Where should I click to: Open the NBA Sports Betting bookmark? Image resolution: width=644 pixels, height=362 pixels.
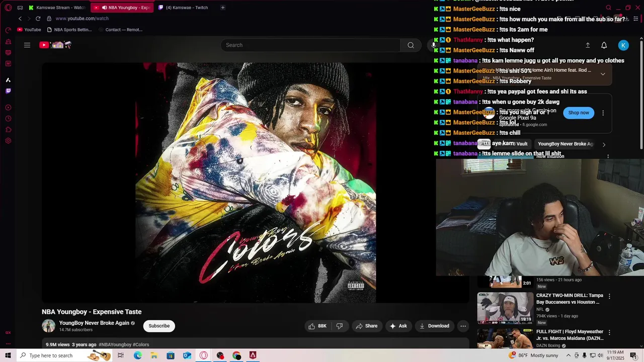tap(69, 30)
